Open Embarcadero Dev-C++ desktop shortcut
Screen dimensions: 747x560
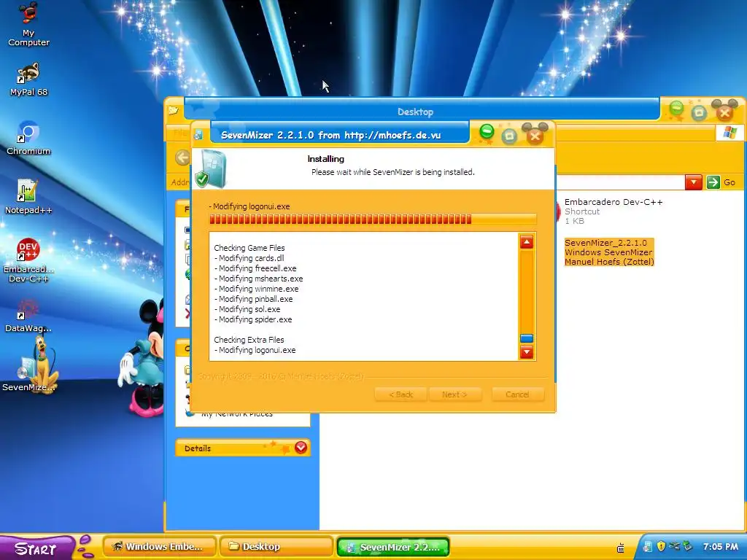pyautogui.click(x=28, y=260)
